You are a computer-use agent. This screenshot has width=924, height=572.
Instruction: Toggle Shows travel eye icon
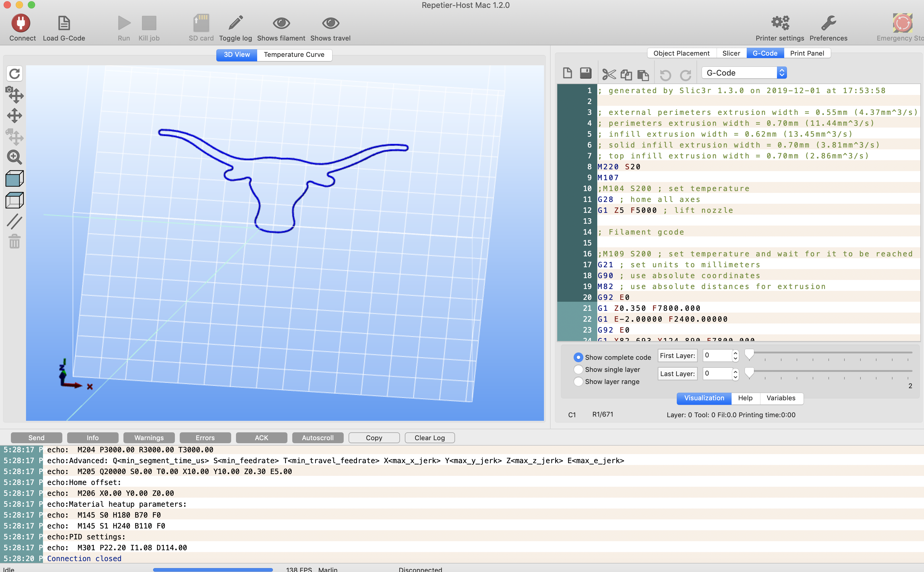click(330, 23)
